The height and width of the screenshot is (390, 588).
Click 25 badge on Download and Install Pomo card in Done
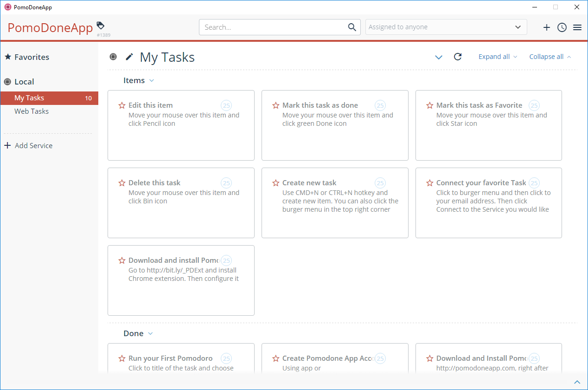tap(534, 358)
